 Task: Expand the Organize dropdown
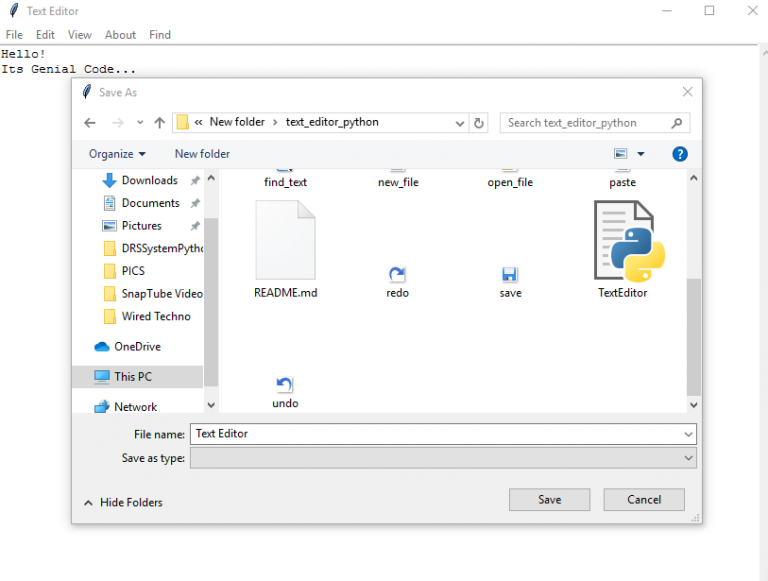click(x=117, y=154)
